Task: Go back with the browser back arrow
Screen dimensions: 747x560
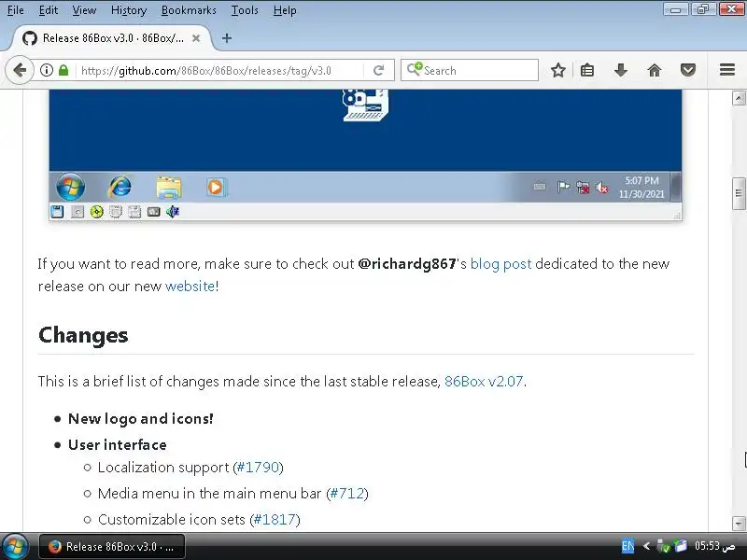Action: [x=20, y=71]
